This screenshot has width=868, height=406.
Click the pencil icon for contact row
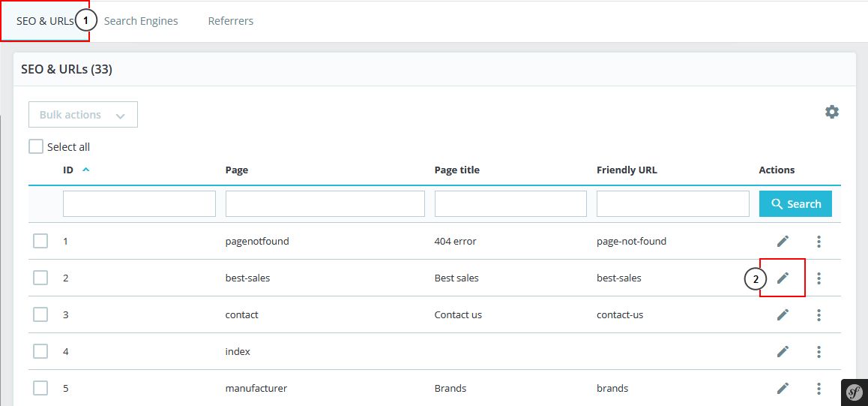[x=783, y=314]
